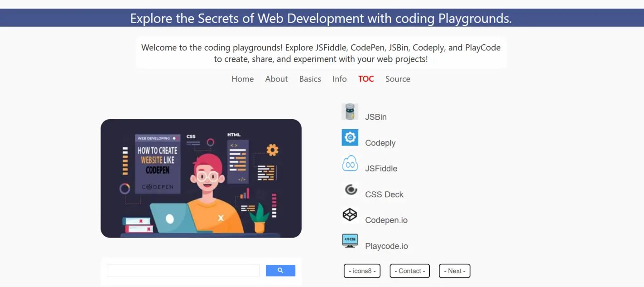Viewport: 644px width, 287px height.
Task: Visit the Playcode.io text link
Action: point(387,246)
